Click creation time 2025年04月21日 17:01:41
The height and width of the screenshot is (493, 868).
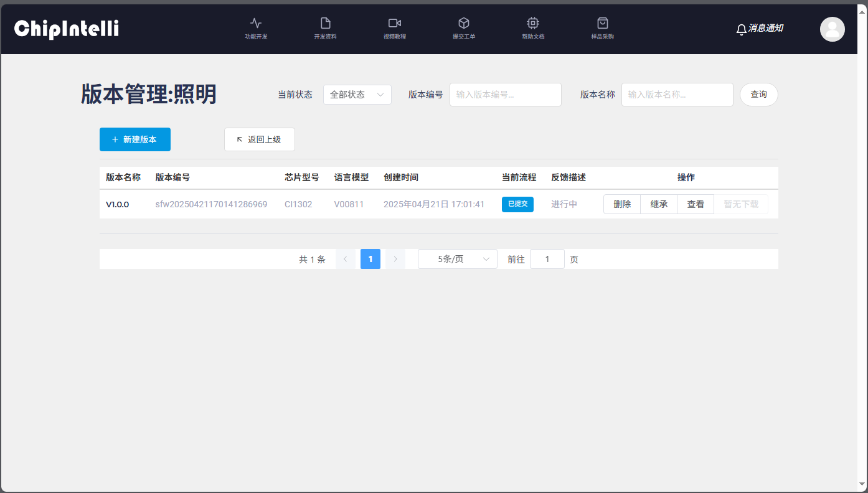(x=434, y=204)
